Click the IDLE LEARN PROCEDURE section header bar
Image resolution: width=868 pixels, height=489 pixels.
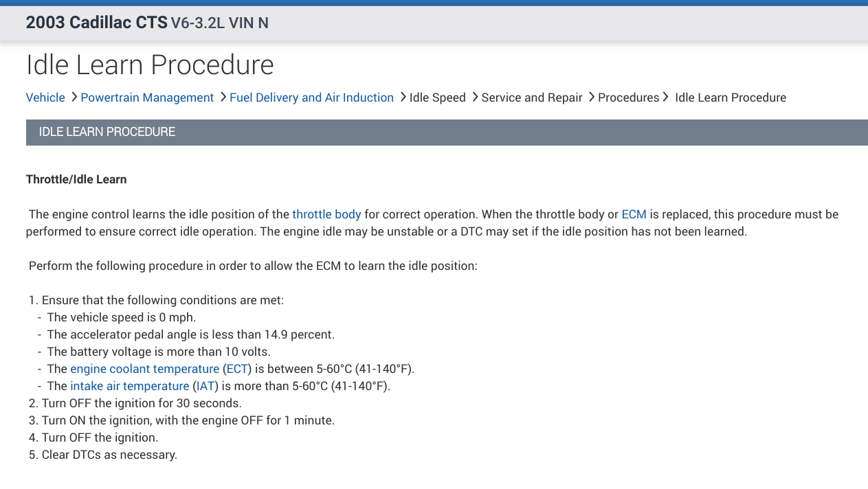click(x=447, y=132)
